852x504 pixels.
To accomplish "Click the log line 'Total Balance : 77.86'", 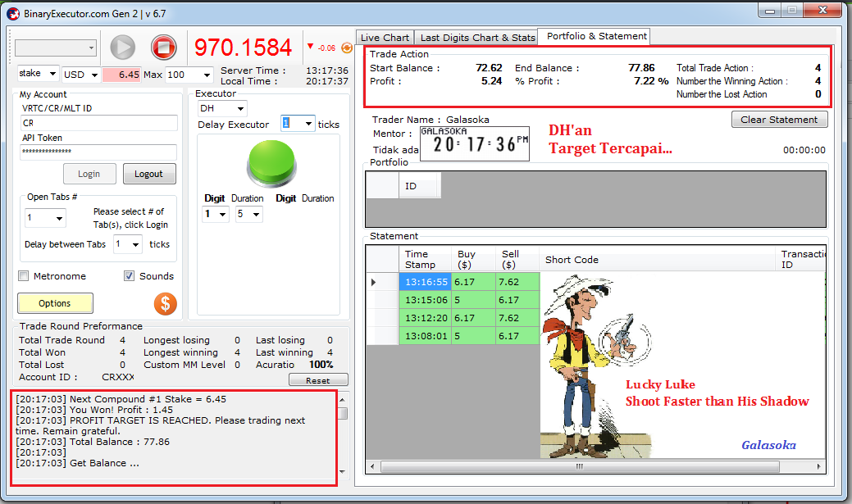I will pyautogui.click(x=93, y=442).
